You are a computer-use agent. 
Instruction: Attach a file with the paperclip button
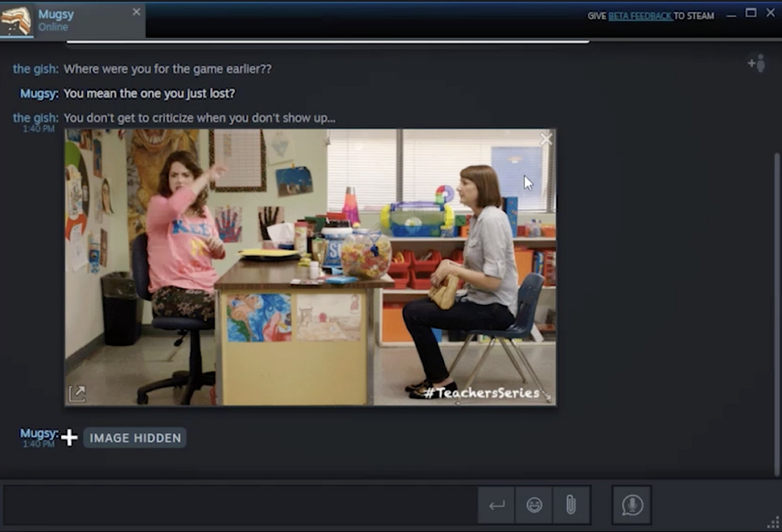(571, 505)
